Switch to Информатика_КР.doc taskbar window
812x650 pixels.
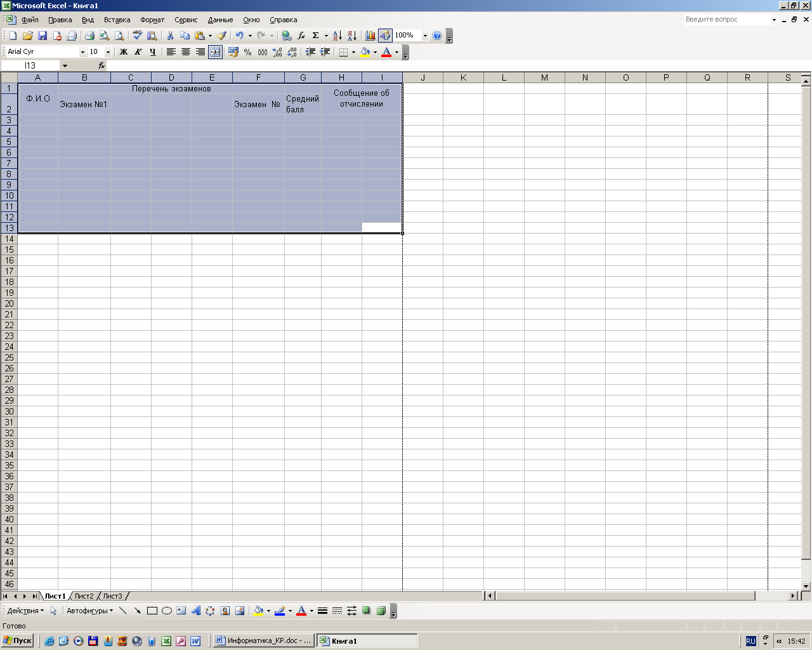click(263, 641)
